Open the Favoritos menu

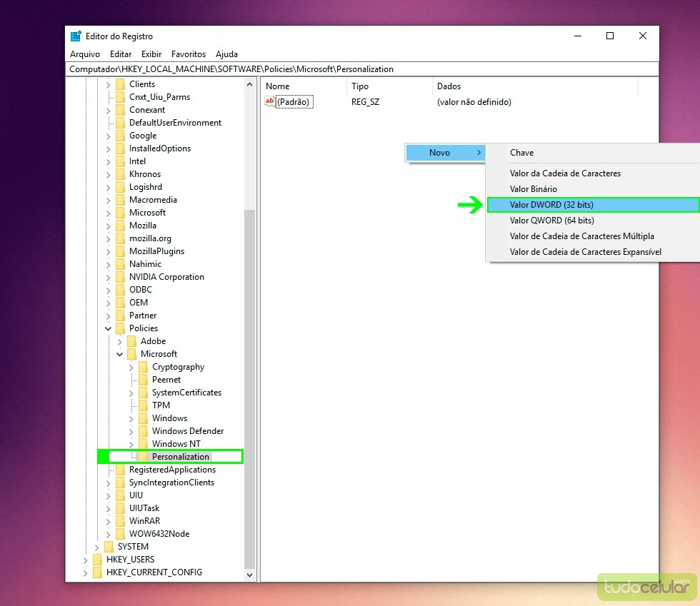189,54
